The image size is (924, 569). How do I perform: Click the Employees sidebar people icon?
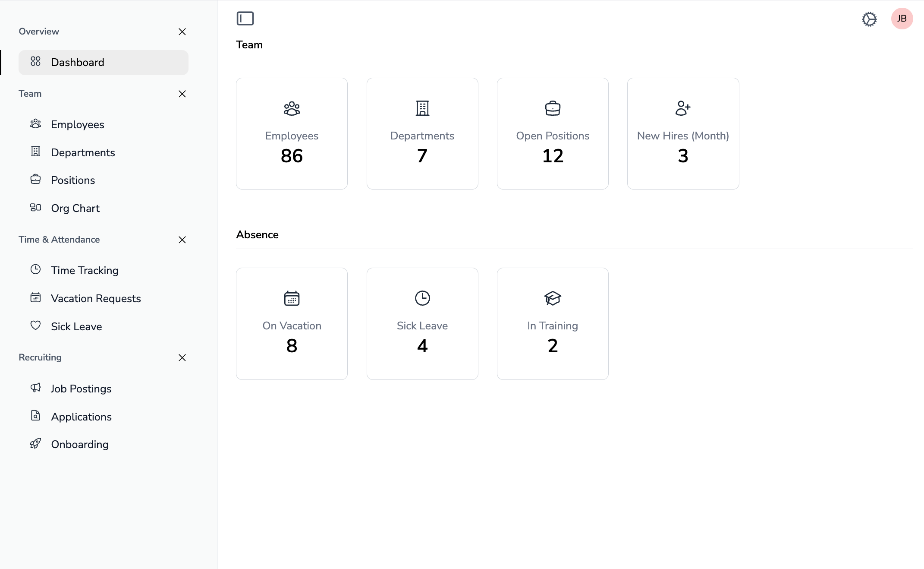coord(35,124)
